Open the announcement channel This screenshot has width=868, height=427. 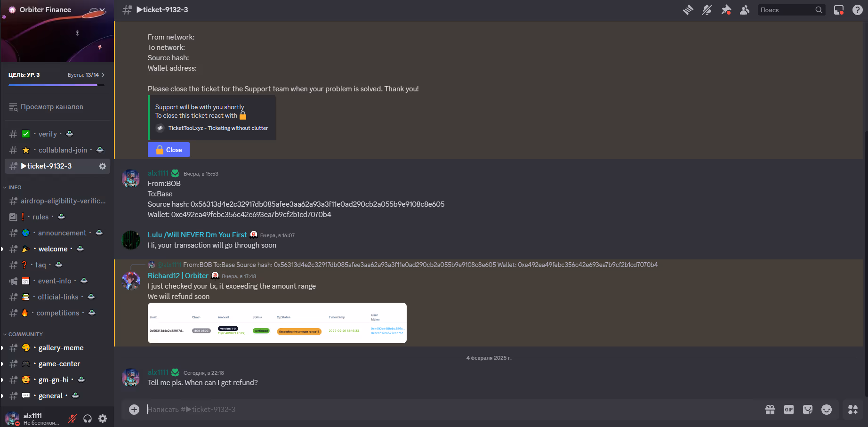pyautogui.click(x=62, y=233)
